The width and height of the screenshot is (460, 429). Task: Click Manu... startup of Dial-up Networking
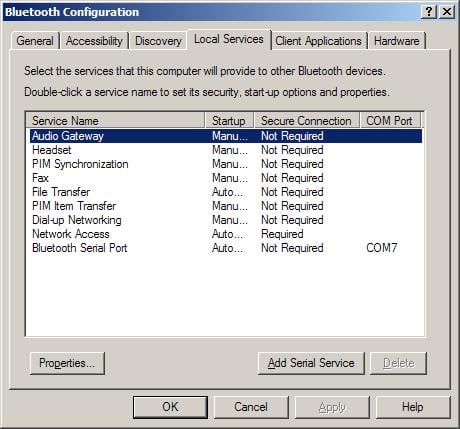pyautogui.click(x=230, y=220)
